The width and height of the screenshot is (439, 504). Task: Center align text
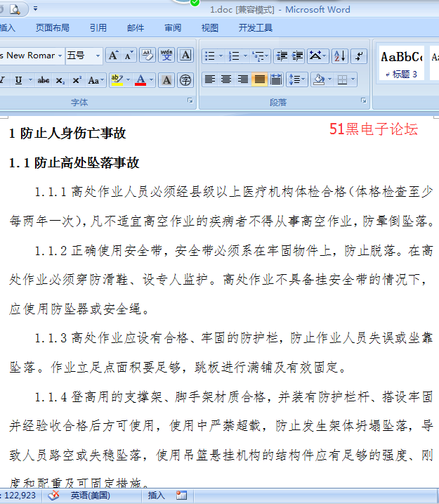pos(226,79)
